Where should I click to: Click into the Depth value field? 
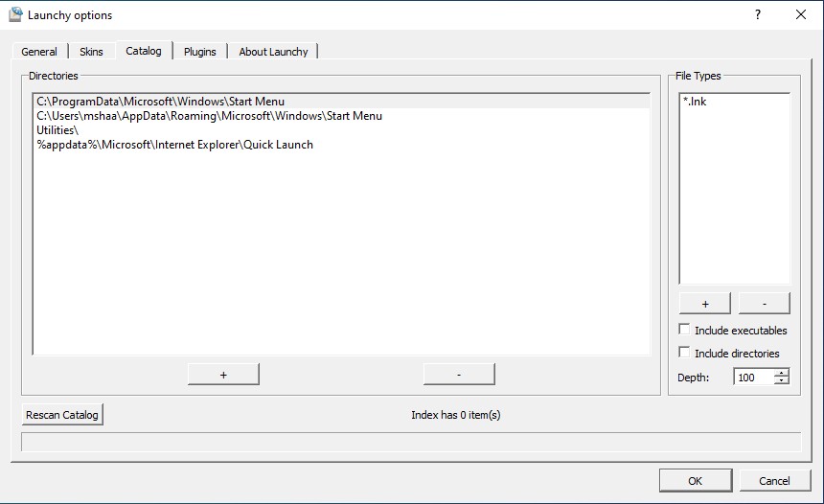(754, 377)
